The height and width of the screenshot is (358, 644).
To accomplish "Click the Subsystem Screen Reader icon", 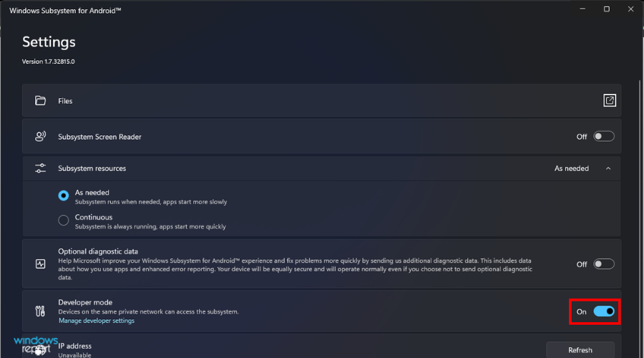I will pyautogui.click(x=41, y=137).
